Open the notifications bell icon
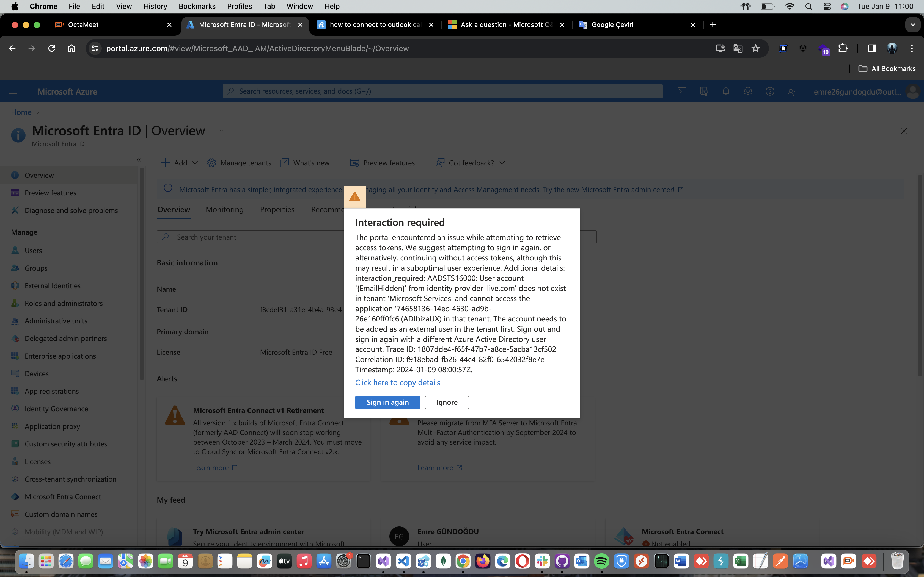This screenshot has width=924, height=577. (x=726, y=91)
